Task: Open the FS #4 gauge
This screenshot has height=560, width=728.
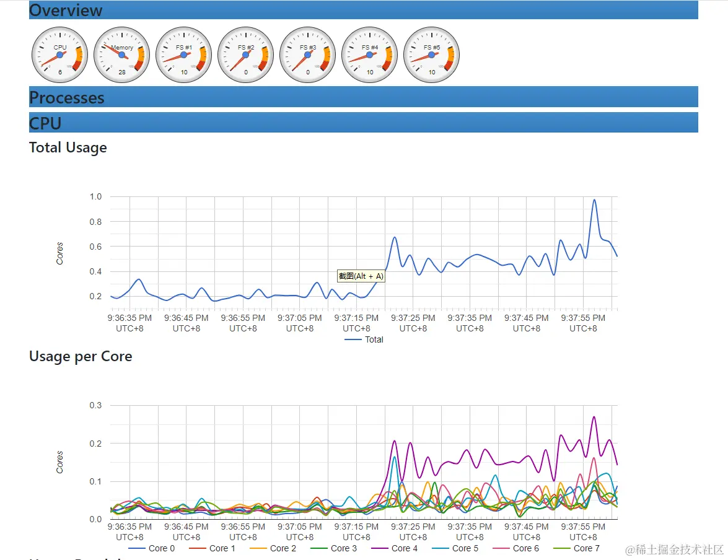Action: 369,55
